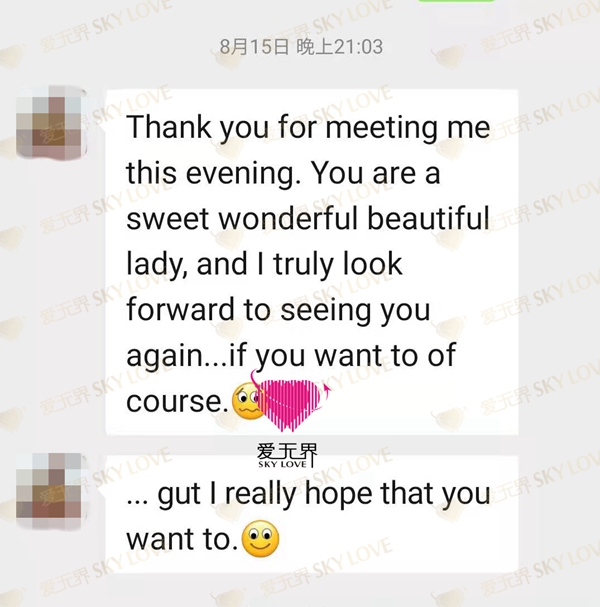The image size is (600, 607).
Task: Click the pink striped heart logo
Action: (x=292, y=403)
